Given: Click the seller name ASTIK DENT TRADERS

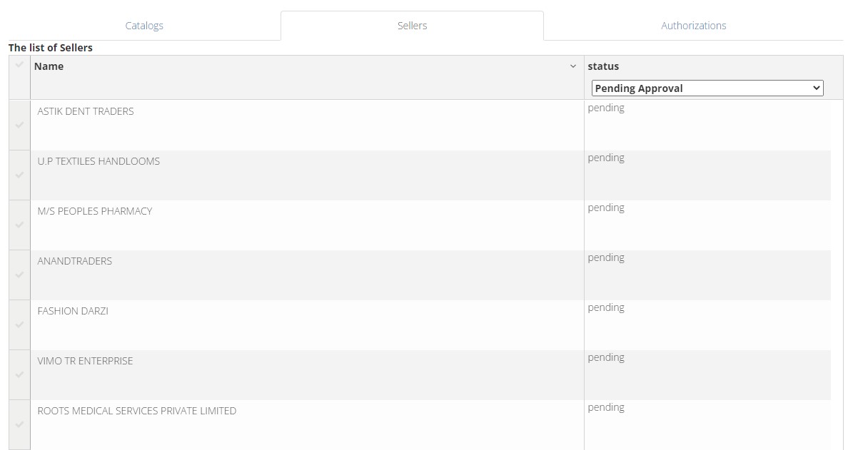Looking at the screenshot, I should tap(86, 111).
